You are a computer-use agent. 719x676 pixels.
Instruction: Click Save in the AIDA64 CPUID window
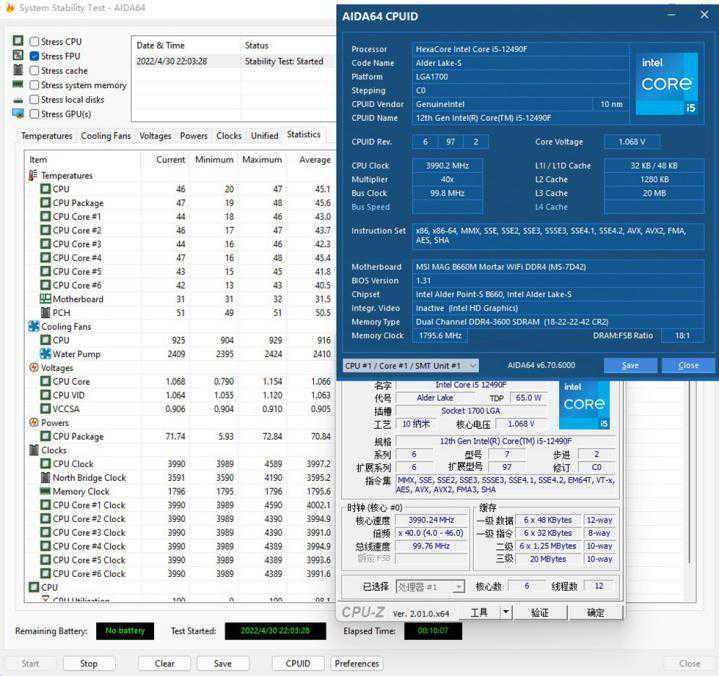[630, 366]
